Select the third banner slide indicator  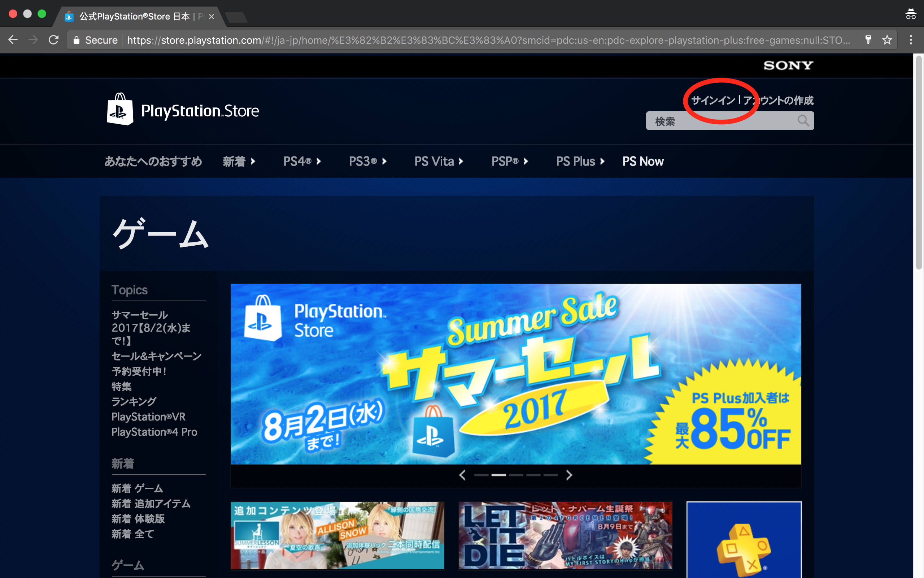coord(516,475)
